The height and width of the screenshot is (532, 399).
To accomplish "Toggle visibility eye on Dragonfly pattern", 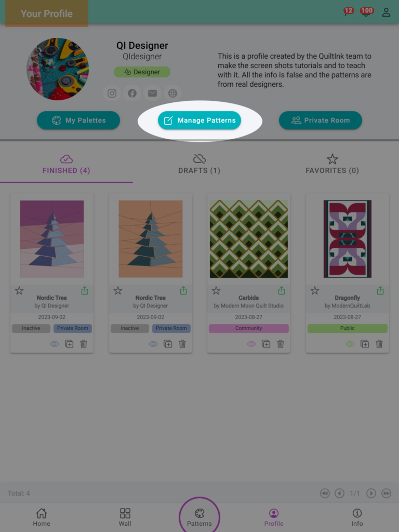I will coord(350,344).
